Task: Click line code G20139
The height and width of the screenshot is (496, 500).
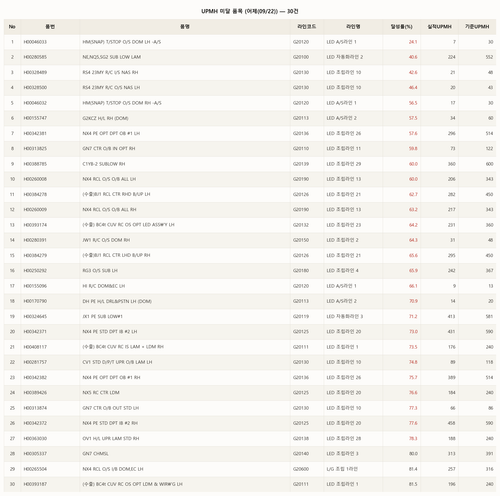Action: click(x=301, y=164)
